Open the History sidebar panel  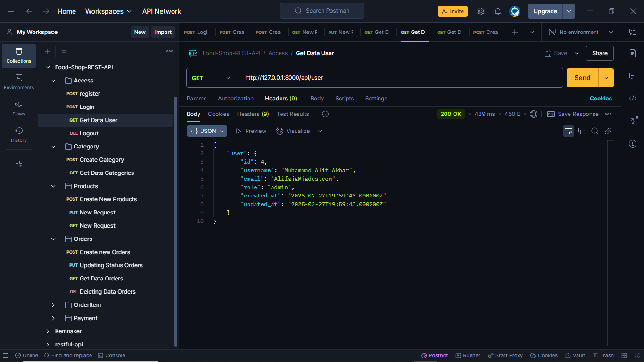point(19,135)
